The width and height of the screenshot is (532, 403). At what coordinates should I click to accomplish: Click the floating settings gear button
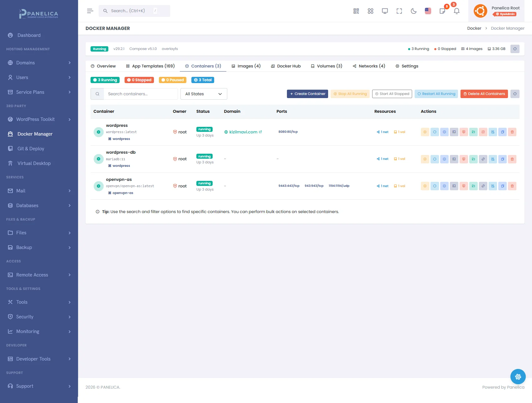(518, 377)
